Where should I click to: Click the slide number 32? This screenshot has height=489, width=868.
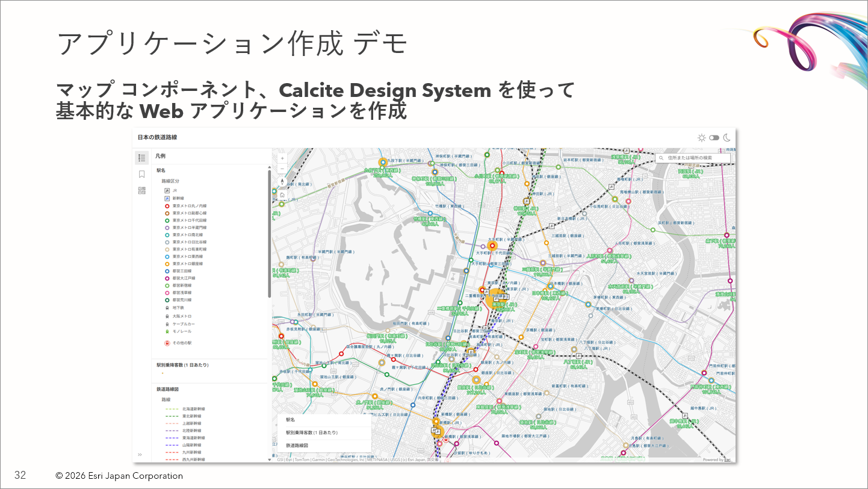(x=20, y=475)
